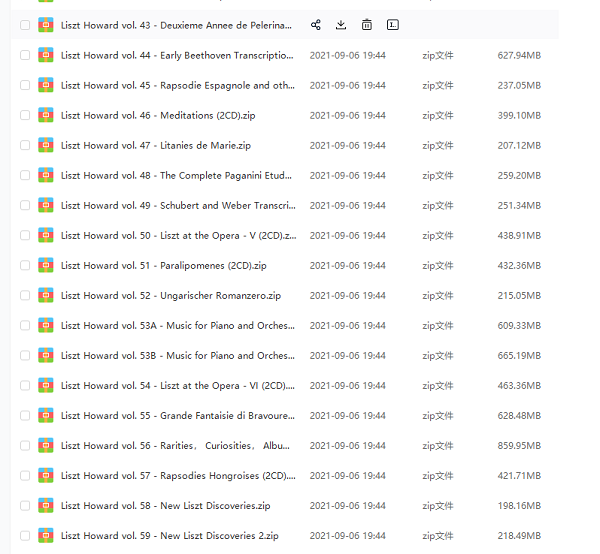Open vol. 53B Music for Piano and Orchestra

178,355
